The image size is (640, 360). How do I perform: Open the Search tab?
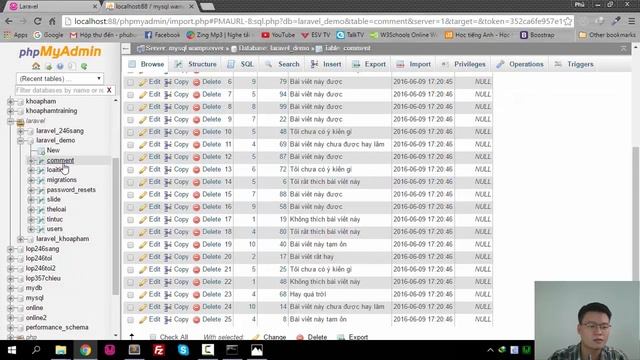pos(282,64)
